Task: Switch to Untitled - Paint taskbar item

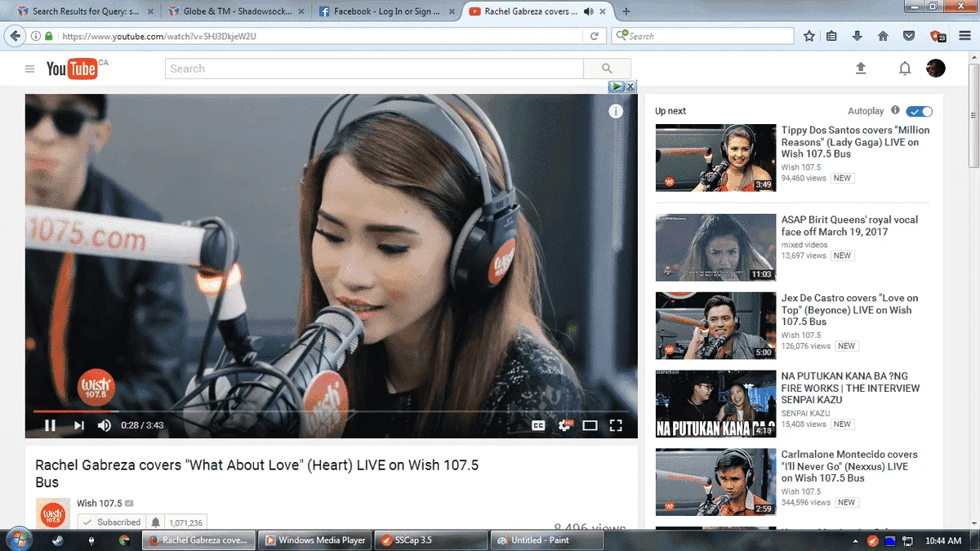Action: [547, 540]
